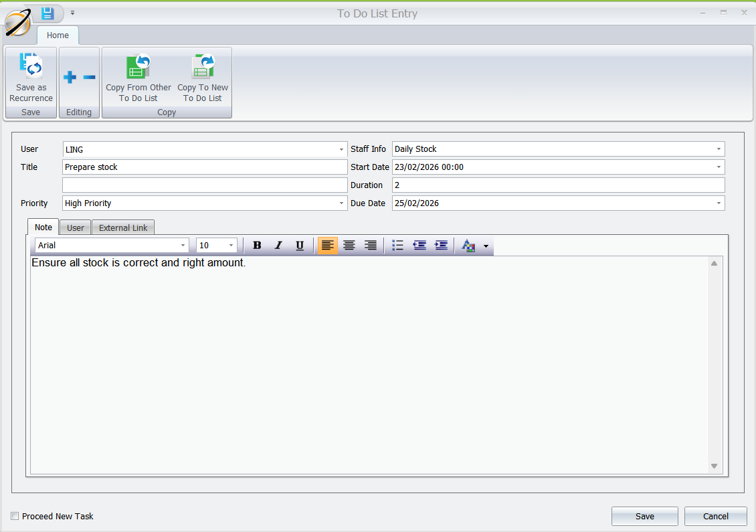Viewport: 756px width, 532px height.
Task: Toggle right text alignment
Action: [x=370, y=245]
